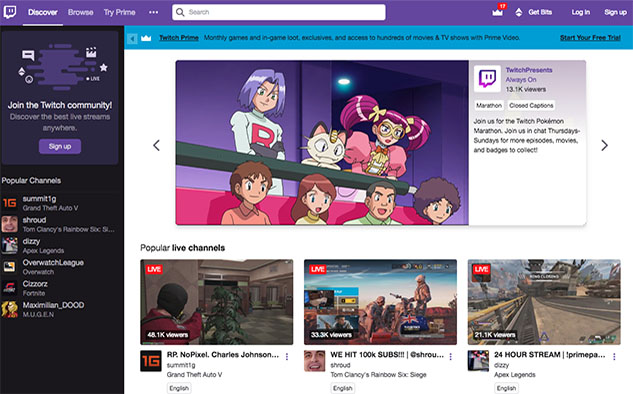Open Maximilian_DOOD avatar in sidebar
The height and width of the screenshot is (394, 633).
tap(10, 310)
